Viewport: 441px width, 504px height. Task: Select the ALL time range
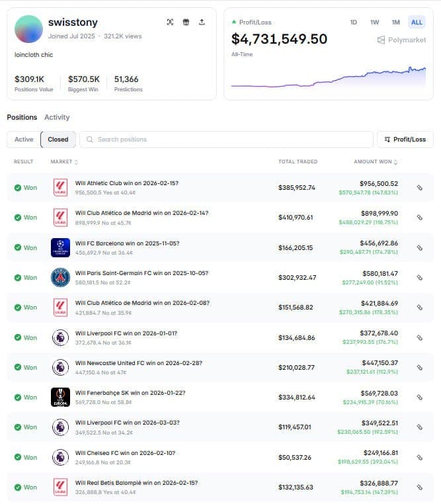[417, 22]
